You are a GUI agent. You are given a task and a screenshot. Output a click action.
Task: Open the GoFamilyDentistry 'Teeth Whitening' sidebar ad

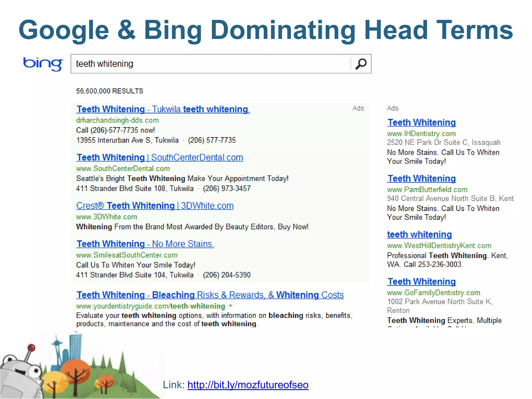(421, 282)
